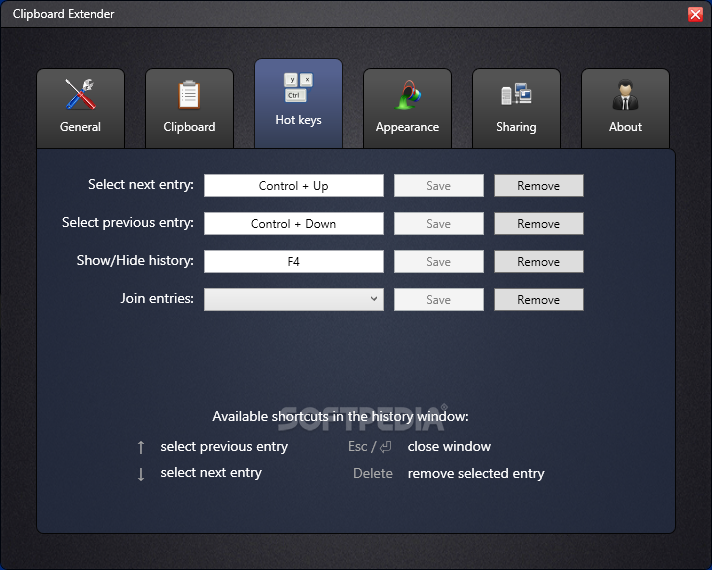Click the "Delete" shortcut key text

click(373, 473)
